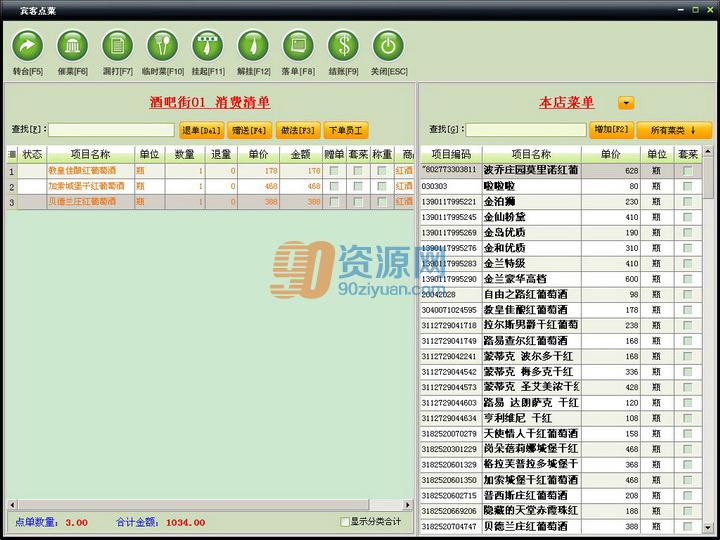Toggle 套菜 checkbox for 贝德兰庄红葡萄酒 order row
This screenshot has height=540, width=720.
point(358,202)
